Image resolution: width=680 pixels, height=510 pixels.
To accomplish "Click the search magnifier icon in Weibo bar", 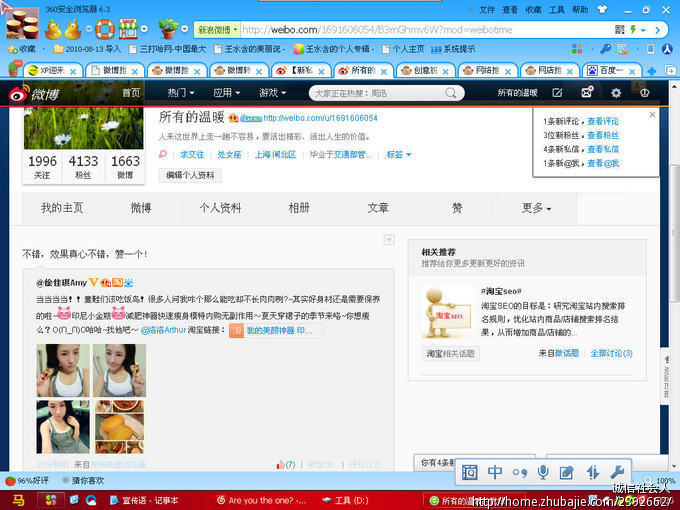I will click(451, 93).
